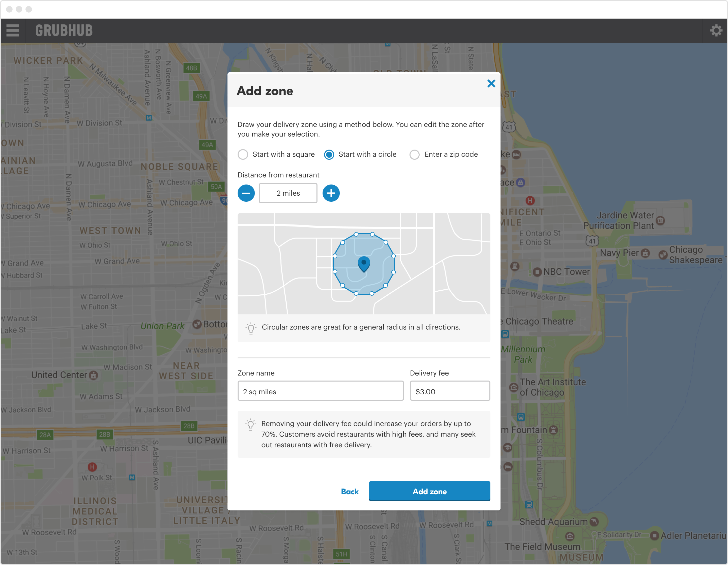
Task: Click the Delivery fee input field
Action: click(x=450, y=391)
